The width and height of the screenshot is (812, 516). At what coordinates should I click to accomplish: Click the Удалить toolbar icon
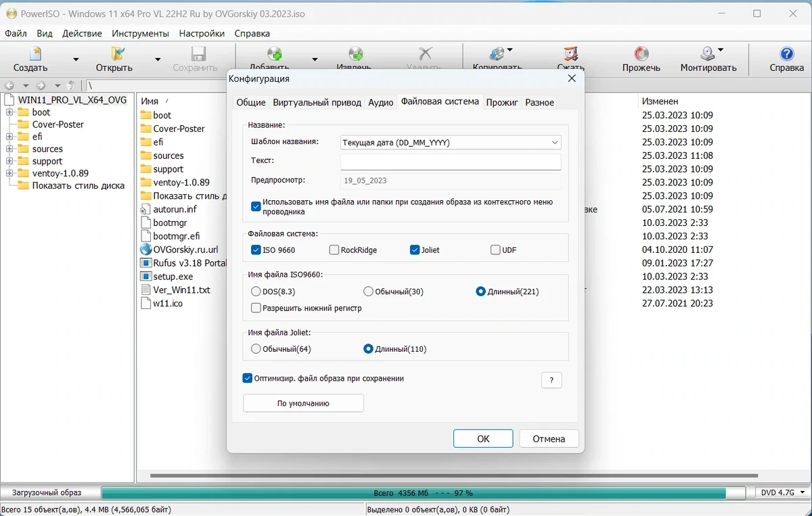point(425,54)
